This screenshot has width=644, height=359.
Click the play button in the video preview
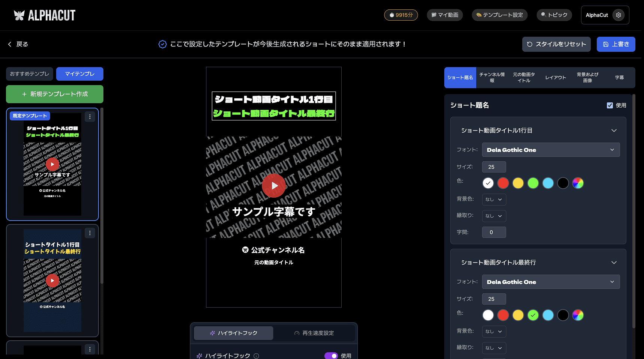tap(274, 185)
